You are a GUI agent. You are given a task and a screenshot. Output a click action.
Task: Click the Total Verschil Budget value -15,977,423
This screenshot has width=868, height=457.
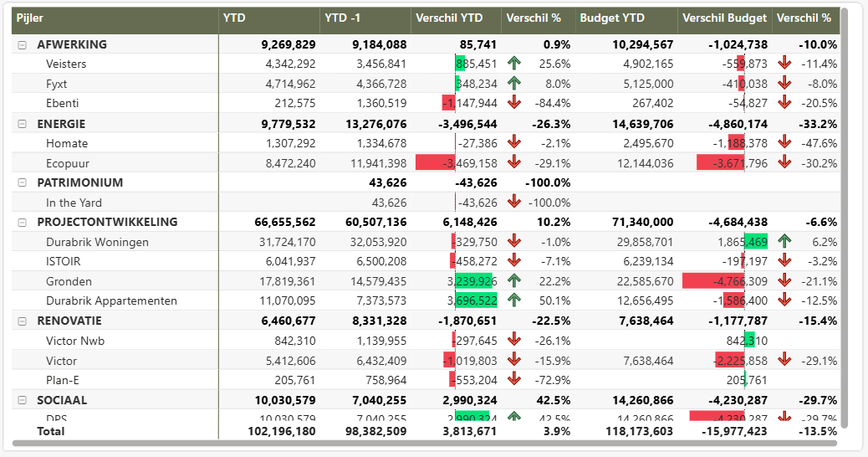[734, 432]
